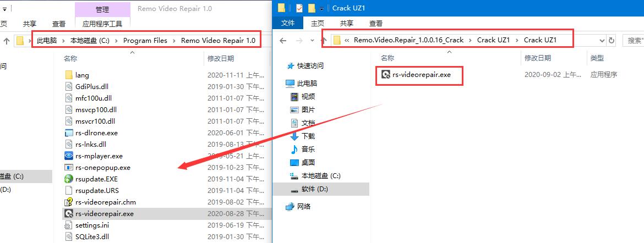Open the lang folder icon in Remo Video Repair window
Viewport: 644px width, 243px height.
pyautogui.click(x=69, y=75)
